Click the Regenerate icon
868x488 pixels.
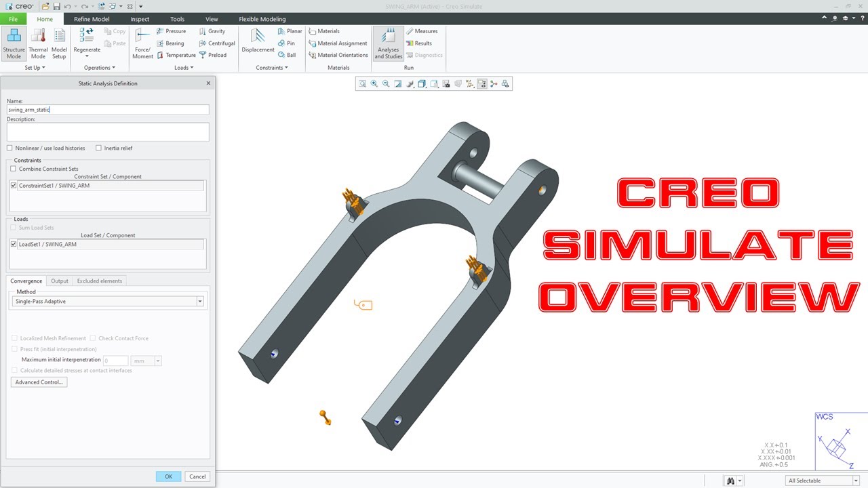pos(87,35)
